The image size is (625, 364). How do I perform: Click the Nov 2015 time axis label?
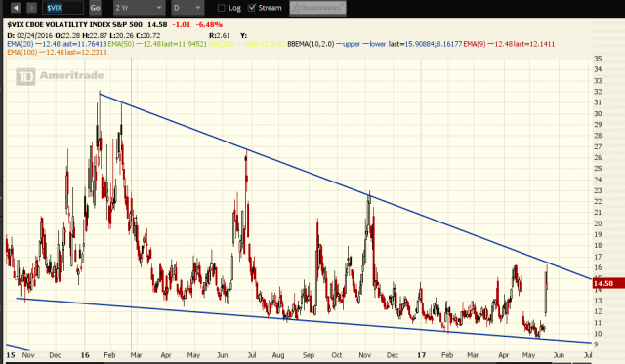coord(28,355)
